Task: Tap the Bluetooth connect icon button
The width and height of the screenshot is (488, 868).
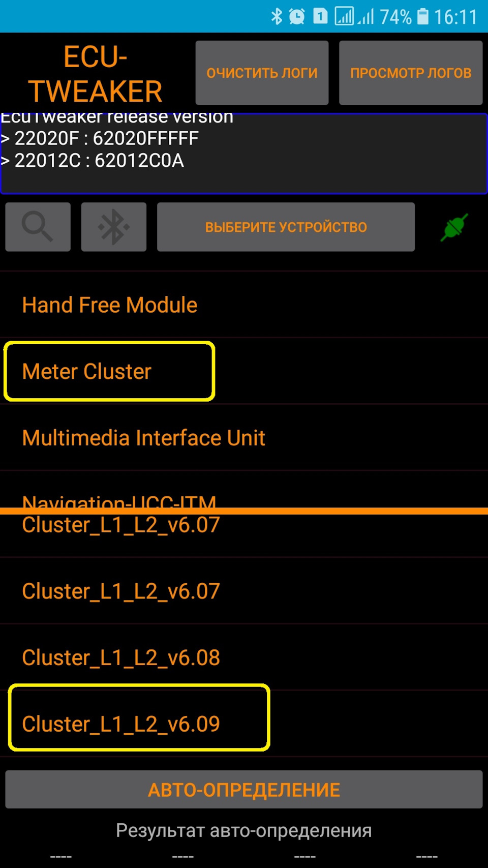Action: [113, 227]
